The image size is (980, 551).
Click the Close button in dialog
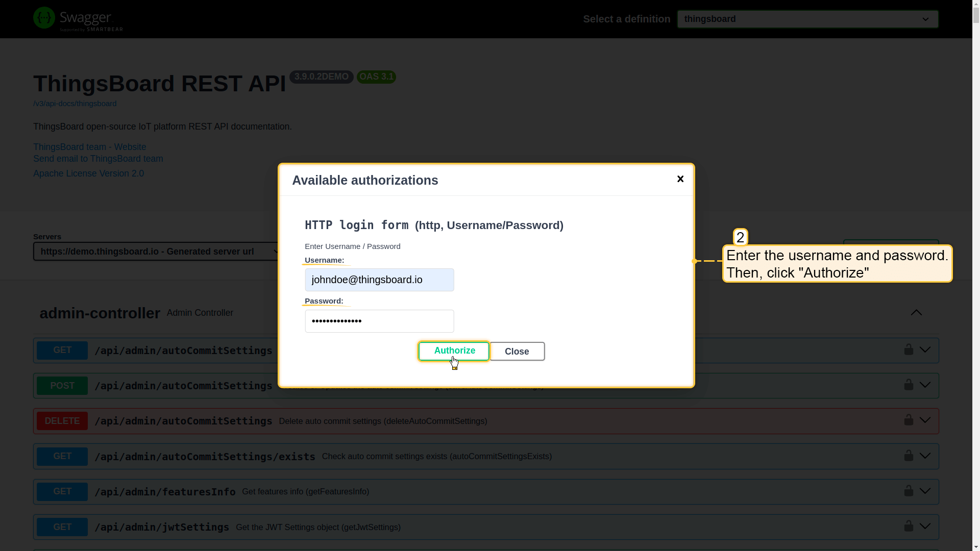(x=517, y=352)
